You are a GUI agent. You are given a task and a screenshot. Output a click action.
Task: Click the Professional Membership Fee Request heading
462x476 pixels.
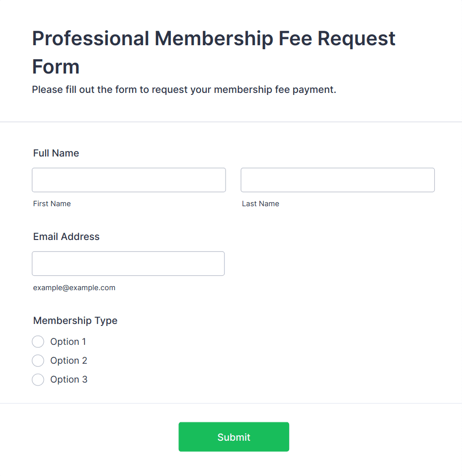click(x=214, y=52)
